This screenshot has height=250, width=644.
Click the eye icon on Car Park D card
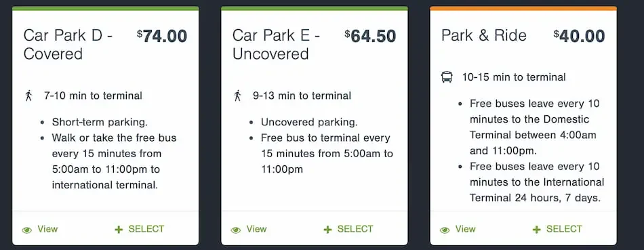pos(26,230)
